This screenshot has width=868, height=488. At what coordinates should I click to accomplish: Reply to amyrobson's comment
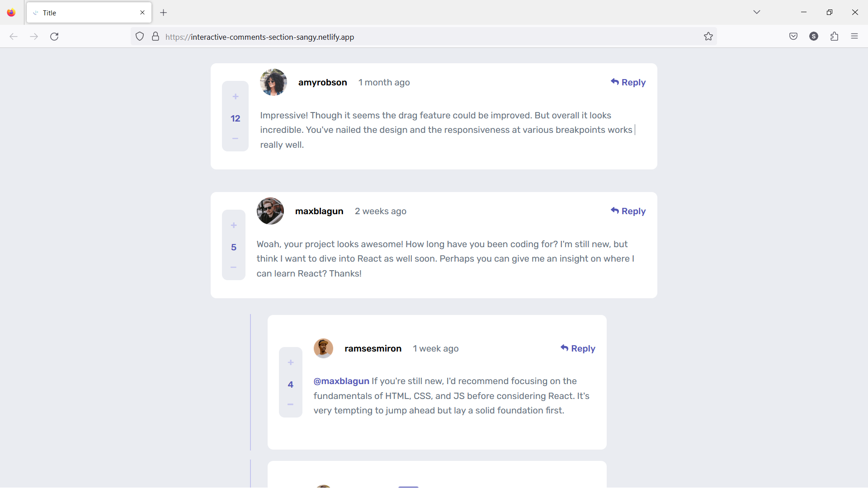click(628, 82)
